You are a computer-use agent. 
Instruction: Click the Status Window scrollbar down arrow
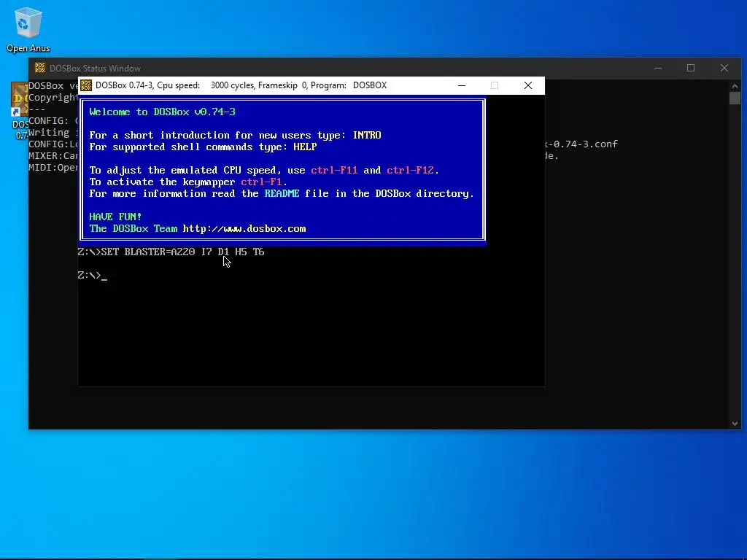[x=735, y=424]
